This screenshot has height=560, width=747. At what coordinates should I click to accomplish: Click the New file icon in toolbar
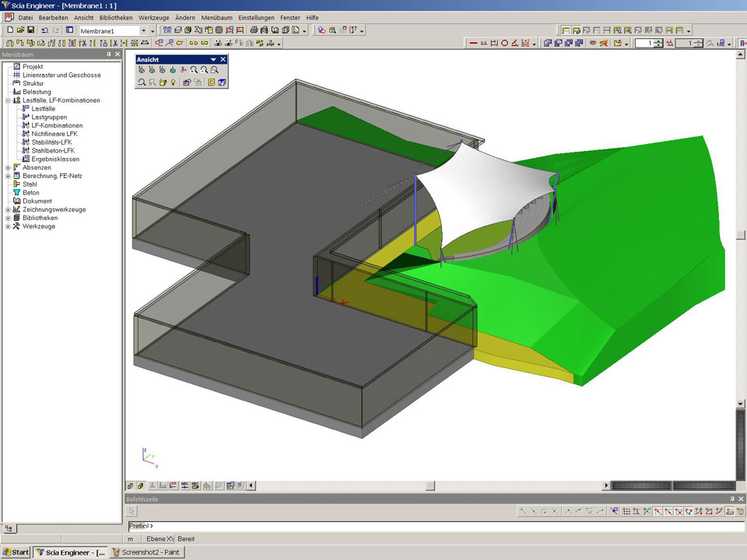click(9, 30)
